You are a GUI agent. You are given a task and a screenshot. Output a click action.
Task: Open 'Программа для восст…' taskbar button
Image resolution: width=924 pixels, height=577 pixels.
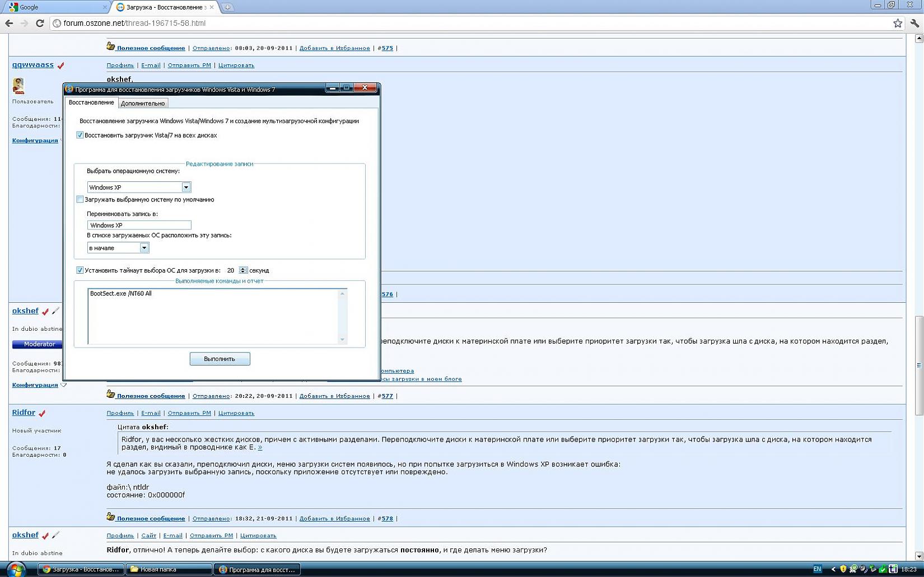point(258,570)
